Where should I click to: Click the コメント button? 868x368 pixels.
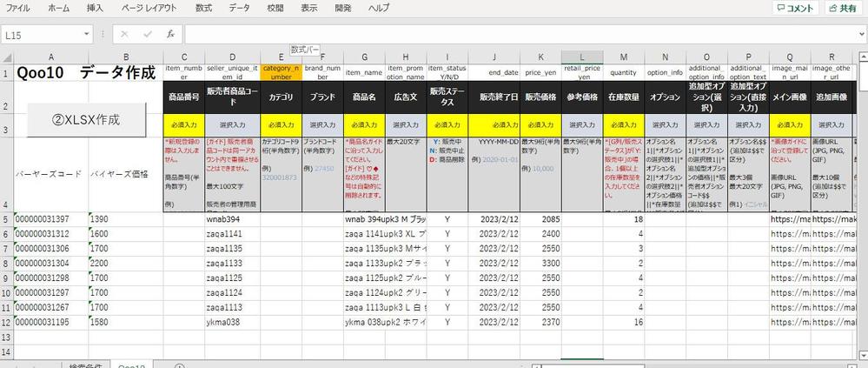click(796, 9)
